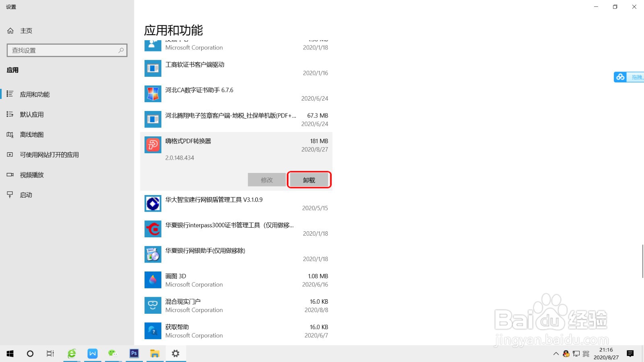Image resolution: width=644 pixels, height=362 pixels.
Task: Click the 华夏银行interpass3000 icon
Action: [x=153, y=229]
